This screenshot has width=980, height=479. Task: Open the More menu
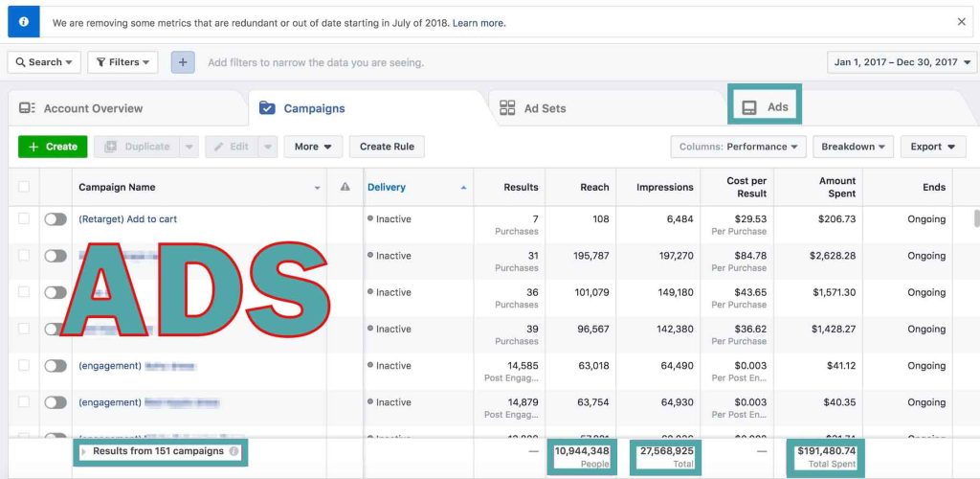coord(313,147)
